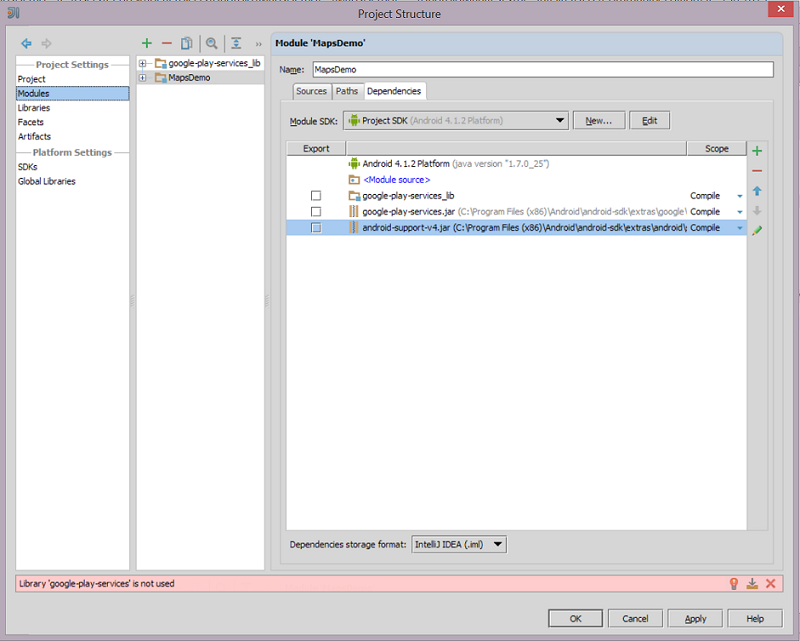Copy the selected module
The width and height of the screenshot is (800, 641).
(187, 43)
